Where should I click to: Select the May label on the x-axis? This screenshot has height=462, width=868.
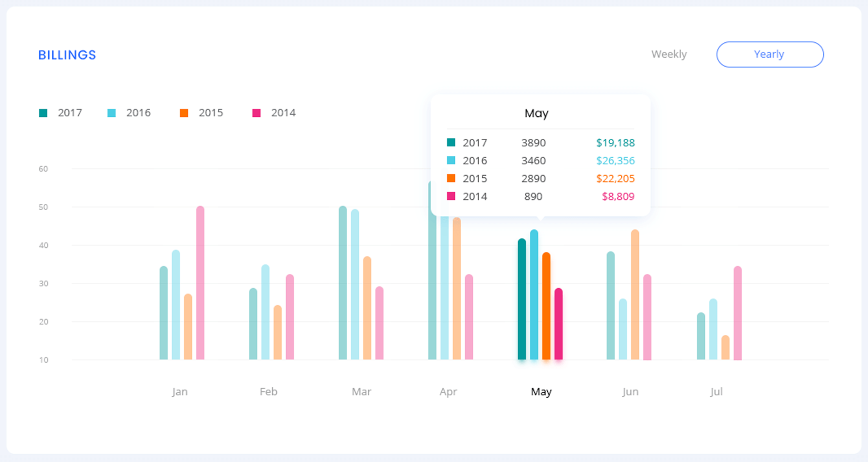point(541,392)
